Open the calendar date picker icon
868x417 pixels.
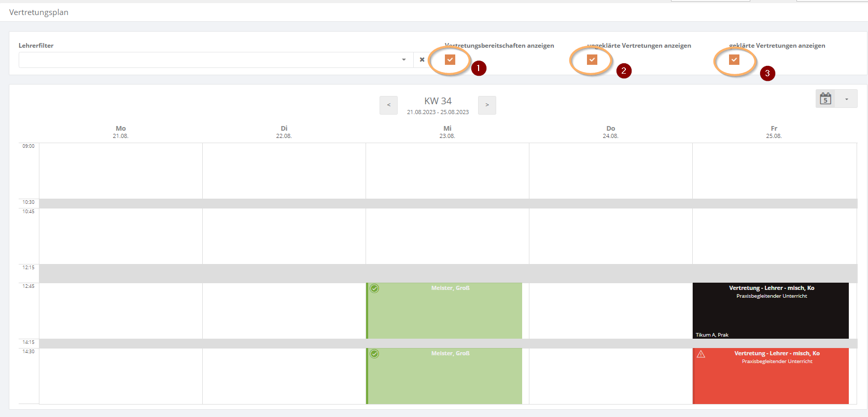tap(825, 99)
